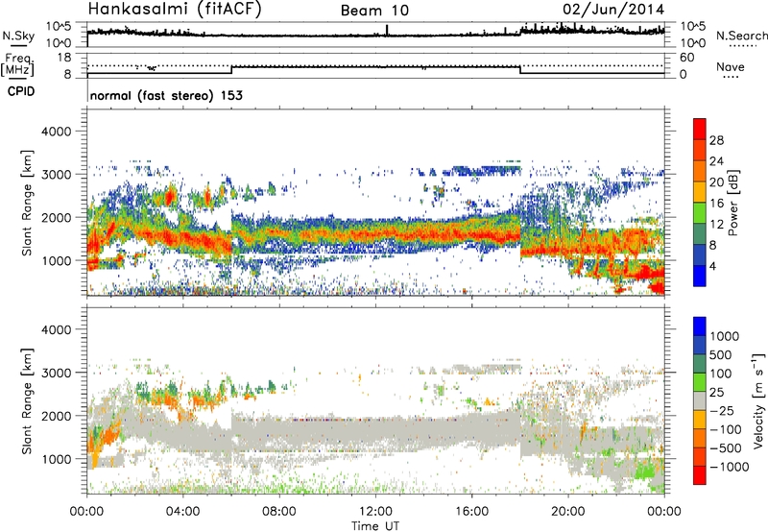Pick the red top segment of Power color bar
Screen dimensions: 768x532
(700, 130)
